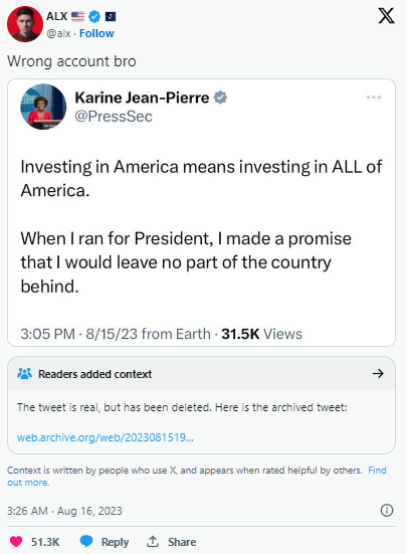
Task: Follow the @alx account
Action: pyautogui.click(x=96, y=33)
